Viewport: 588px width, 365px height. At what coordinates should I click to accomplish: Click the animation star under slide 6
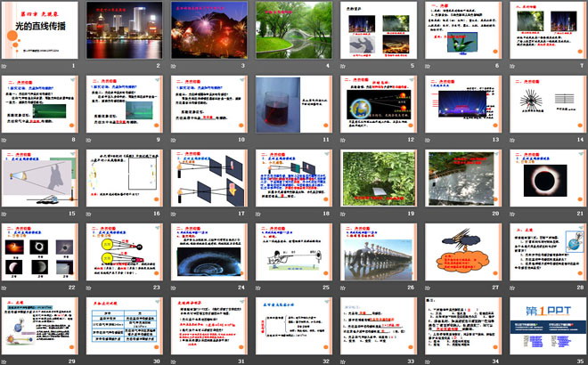(x=428, y=67)
